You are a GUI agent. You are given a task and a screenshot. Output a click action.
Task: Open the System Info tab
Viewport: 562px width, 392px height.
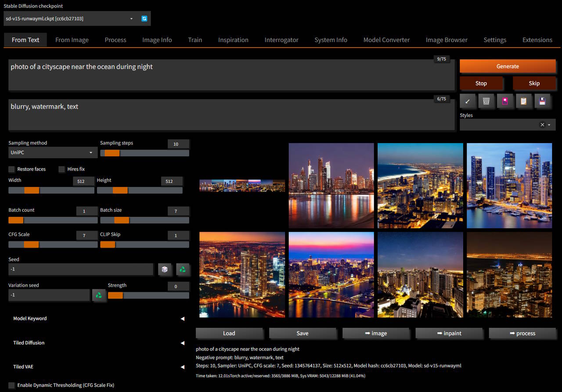point(331,40)
